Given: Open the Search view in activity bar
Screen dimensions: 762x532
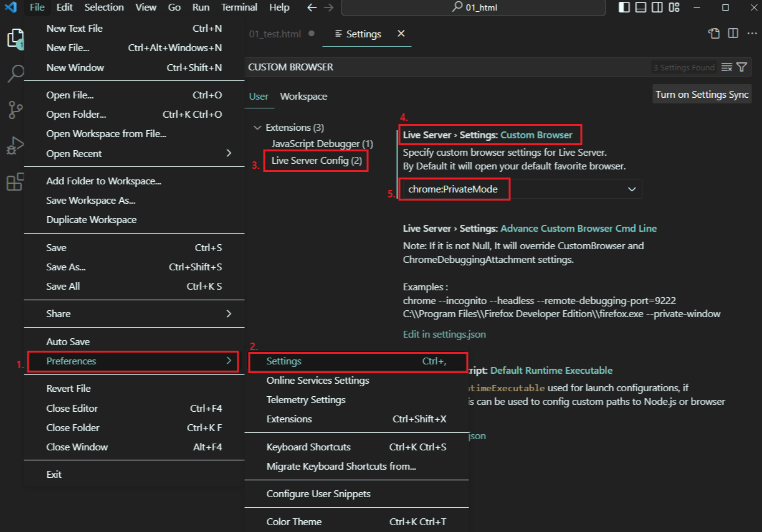Looking at the screenshot, I should [15, 74].
